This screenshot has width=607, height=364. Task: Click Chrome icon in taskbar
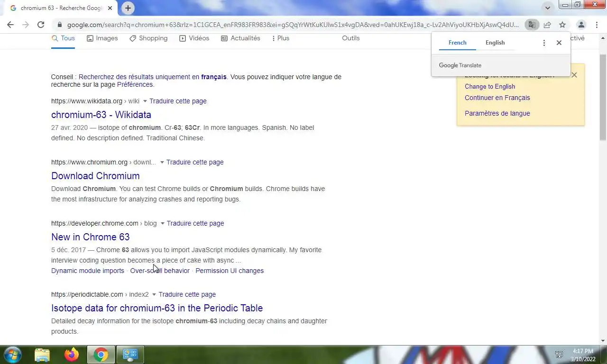click(101, 355)
